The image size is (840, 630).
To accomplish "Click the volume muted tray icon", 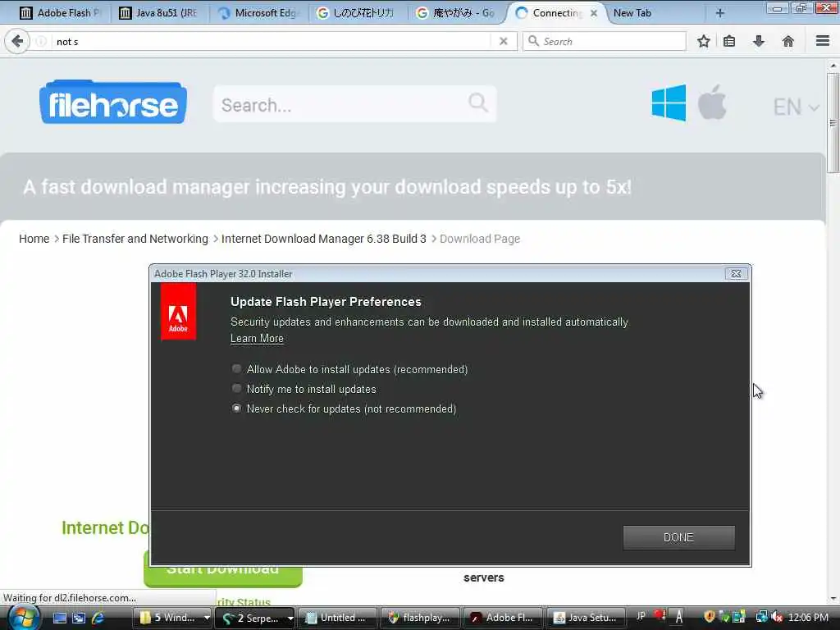I will tap(776, 618).
